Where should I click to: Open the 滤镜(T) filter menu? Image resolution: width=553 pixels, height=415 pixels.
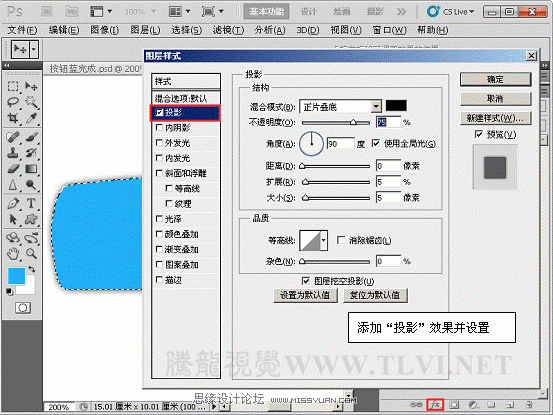click(228, 30)
